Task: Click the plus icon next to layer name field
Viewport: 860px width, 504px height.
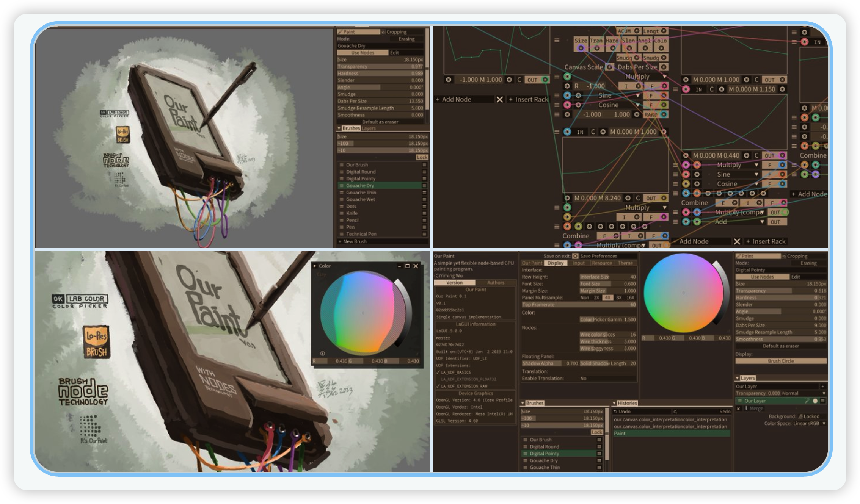Action: (822, 387)
